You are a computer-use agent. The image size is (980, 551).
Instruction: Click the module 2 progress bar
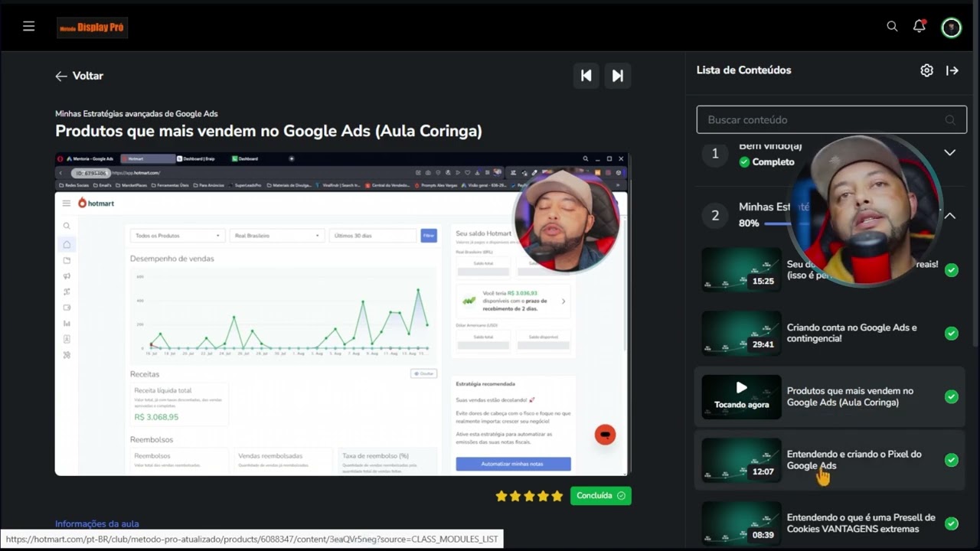[x=777, y=223]
